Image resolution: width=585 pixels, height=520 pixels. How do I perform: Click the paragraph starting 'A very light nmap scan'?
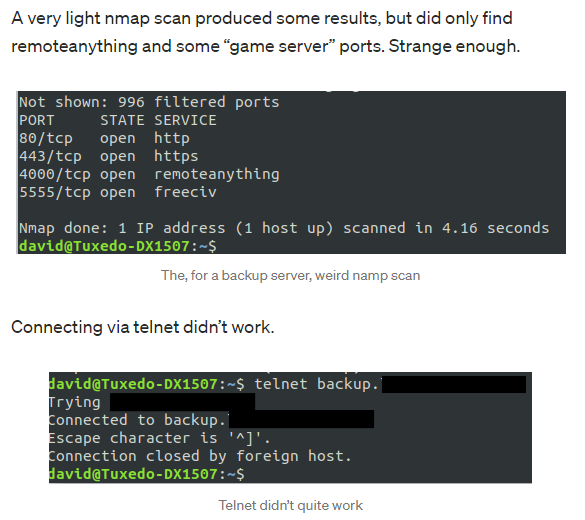click(x=266, y=32)
